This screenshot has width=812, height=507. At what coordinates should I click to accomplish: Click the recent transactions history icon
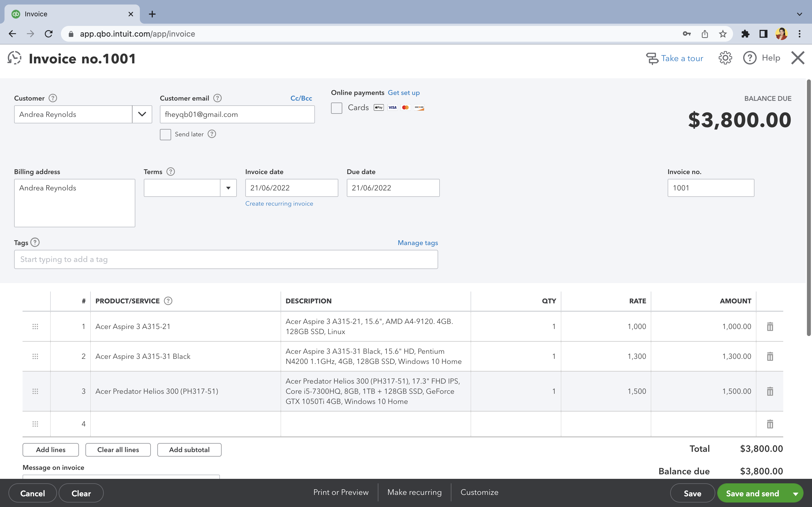14,58
